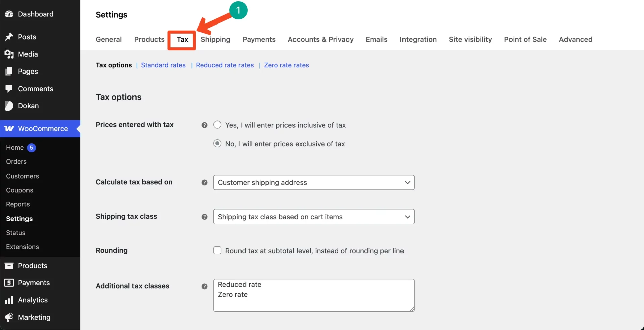Open Calculate tax based on dropdown
The height and width of the screenshot is (330, 644).
[314, 182]
